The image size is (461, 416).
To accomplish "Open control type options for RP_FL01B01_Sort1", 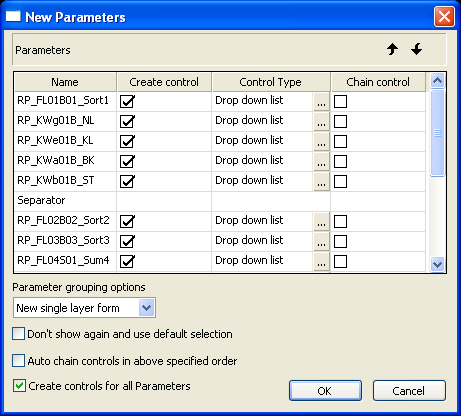I will pyautogui.click(x=321, y=101).
